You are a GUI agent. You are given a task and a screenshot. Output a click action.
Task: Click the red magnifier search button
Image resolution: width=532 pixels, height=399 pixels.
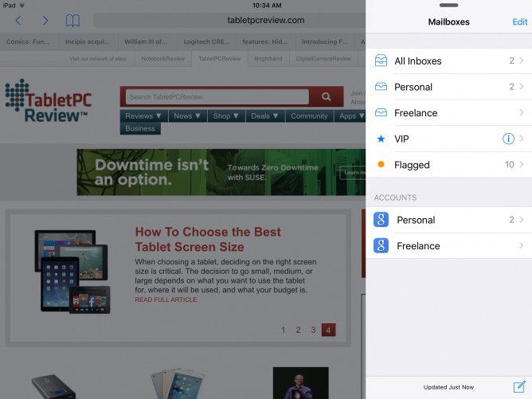(327, 97)
